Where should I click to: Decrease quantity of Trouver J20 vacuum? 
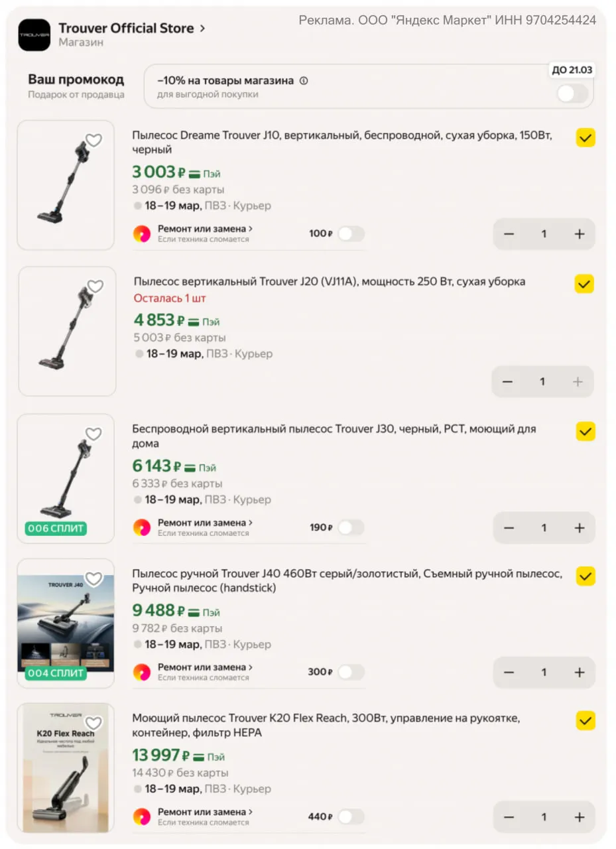[x=508, y=381]
